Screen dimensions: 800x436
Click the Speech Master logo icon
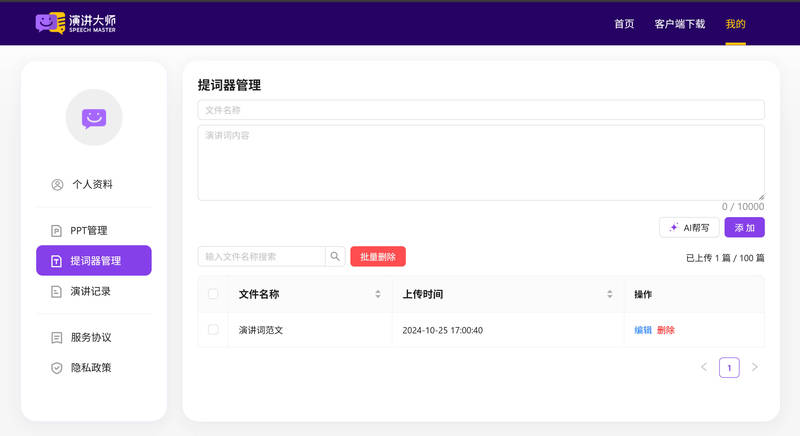point(50,22)
